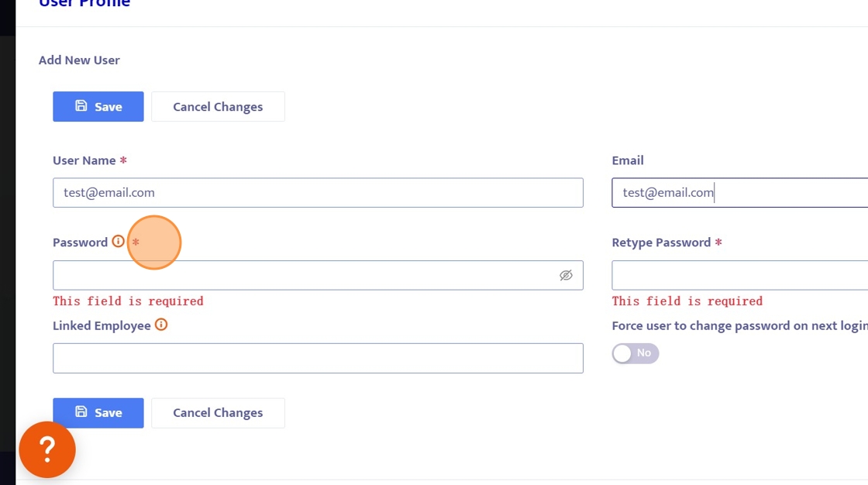Click floppy disk icon in bottom Save button
Screen dimensions: 868x485
click(81, 412)
